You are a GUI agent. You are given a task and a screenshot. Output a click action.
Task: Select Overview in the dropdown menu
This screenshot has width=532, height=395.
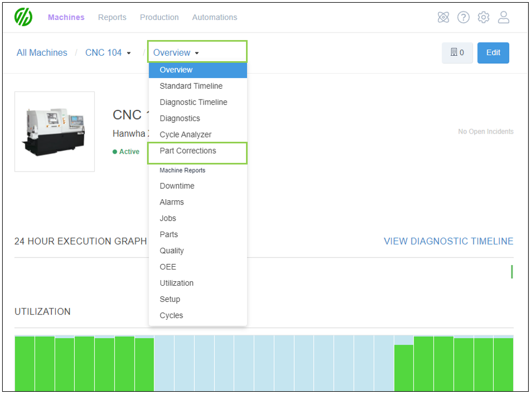click(x=198, y=70)
